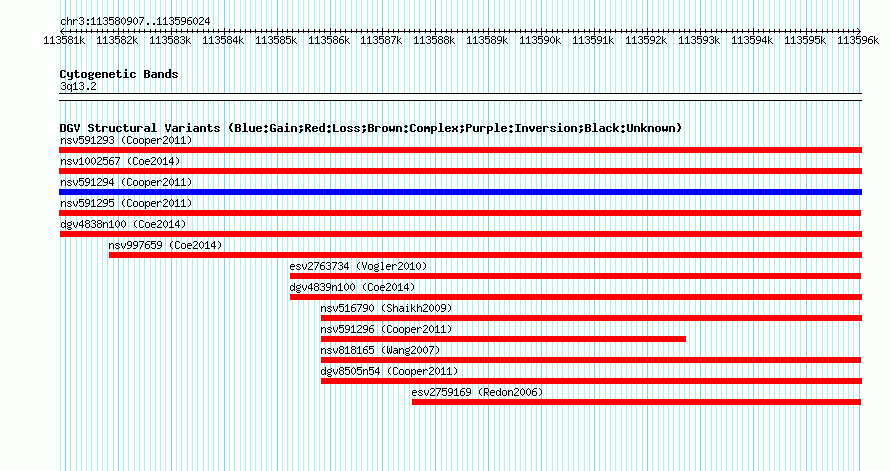Click the 113594k ruler label
This screenshot has height=471, width=890.
[x=752, y=40]
